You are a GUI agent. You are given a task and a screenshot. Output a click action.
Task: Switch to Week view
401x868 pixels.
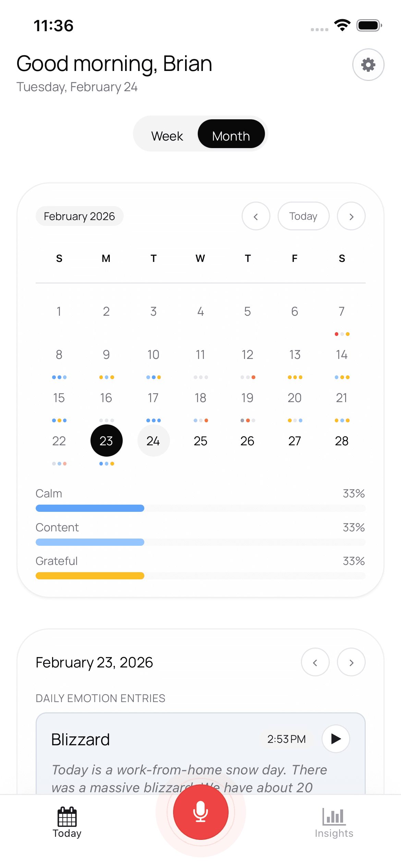click(x=167, y=136)
